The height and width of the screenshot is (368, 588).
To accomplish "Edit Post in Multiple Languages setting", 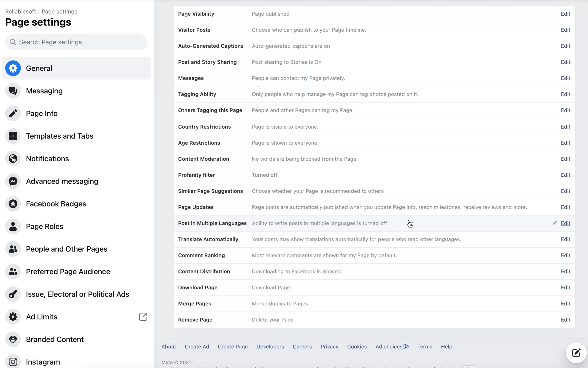I will tap(565, 223).
